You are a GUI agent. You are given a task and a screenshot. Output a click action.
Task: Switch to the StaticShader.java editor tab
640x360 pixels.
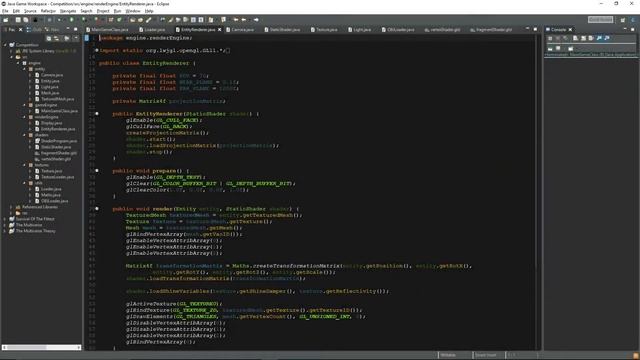[x=282, y=30]
